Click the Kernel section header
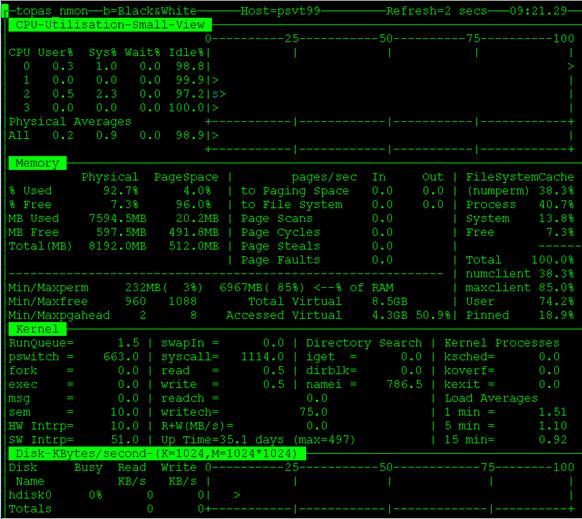Viewport: 582px width, 519px height. (x=37, y=329)
